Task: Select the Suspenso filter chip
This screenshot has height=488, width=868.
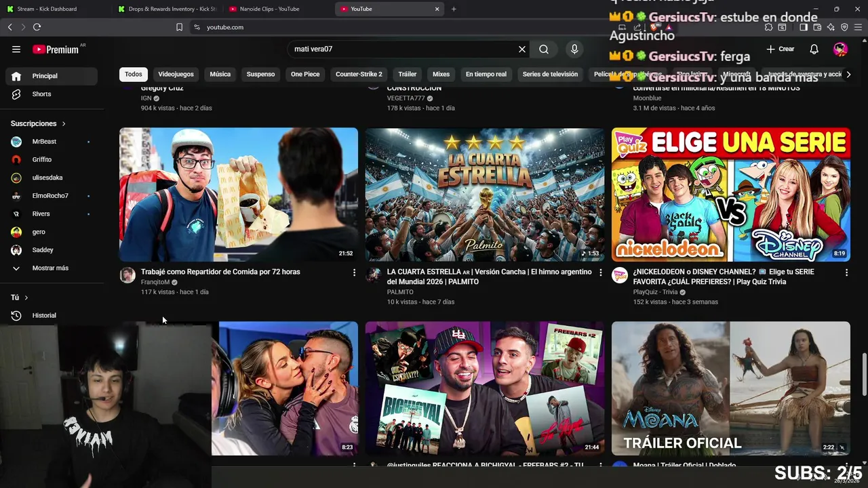Action: click(260, 75)
